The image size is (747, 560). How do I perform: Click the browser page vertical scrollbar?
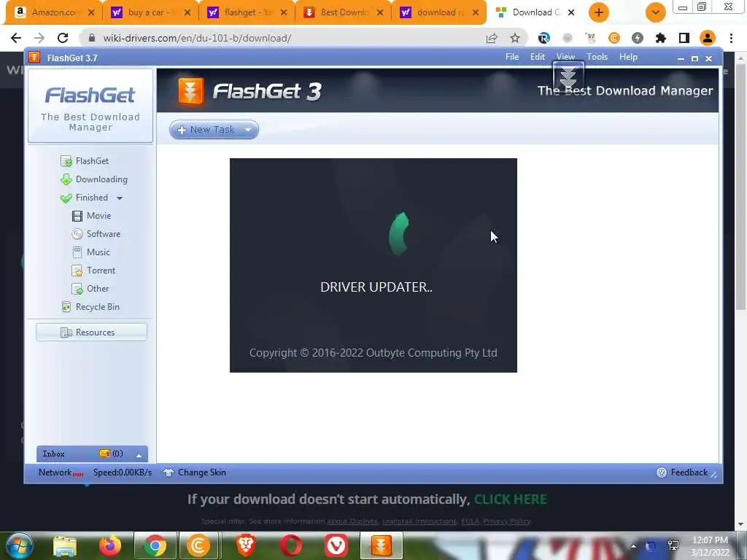pyautogui.click(x=740, y=186)
